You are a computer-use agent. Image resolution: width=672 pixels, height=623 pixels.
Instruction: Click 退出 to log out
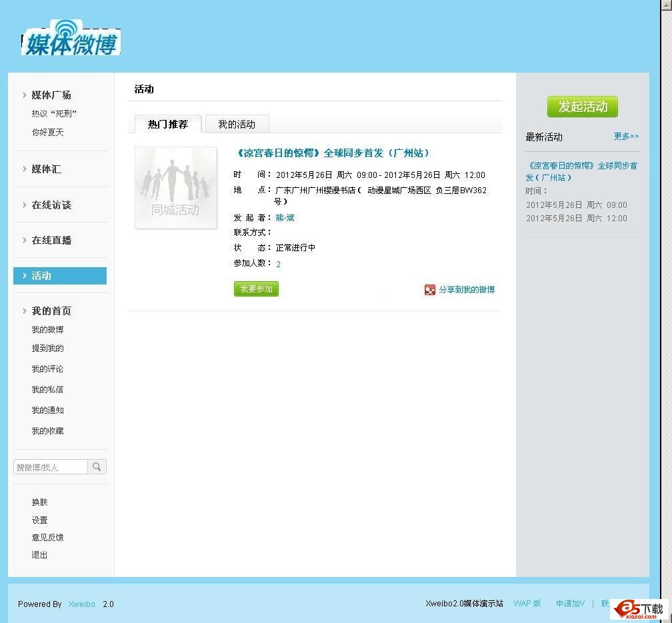(x=39, y=555)
